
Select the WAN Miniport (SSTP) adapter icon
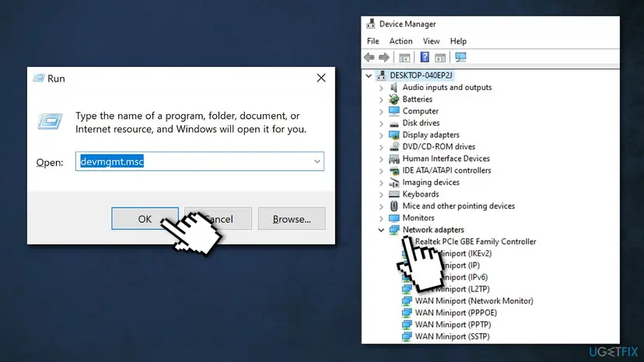(x=407, y=336)
